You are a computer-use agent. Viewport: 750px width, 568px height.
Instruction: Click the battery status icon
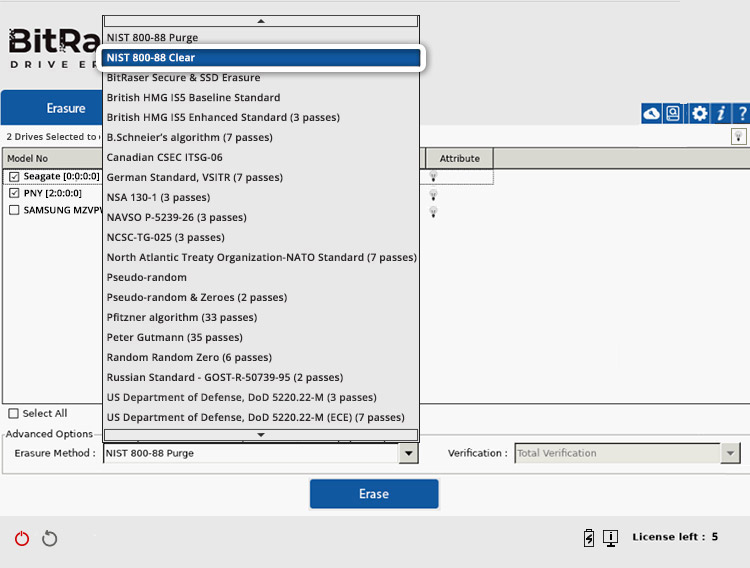(x=589, y=538)
